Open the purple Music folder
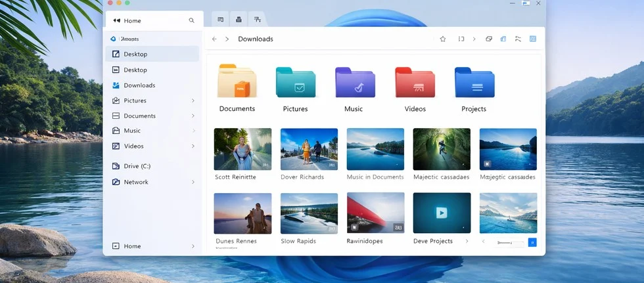This screenshot has height=283, width=644. coord(355,83)
